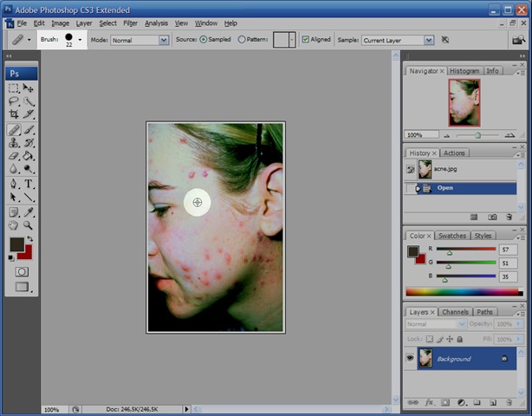Select the Blur tool
The width and height of the screenshot is (532, 416).
pos(14,169)
